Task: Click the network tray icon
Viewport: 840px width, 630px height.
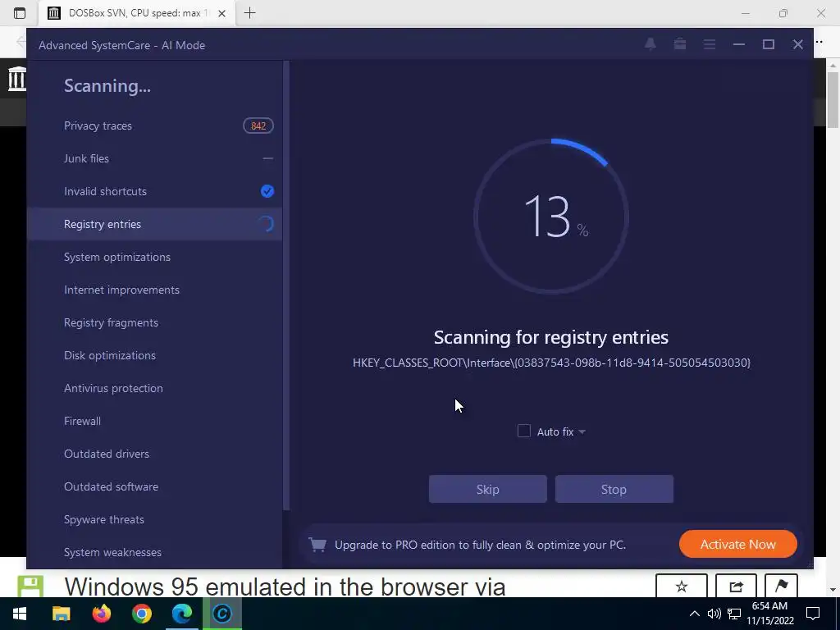Action: 734,614
